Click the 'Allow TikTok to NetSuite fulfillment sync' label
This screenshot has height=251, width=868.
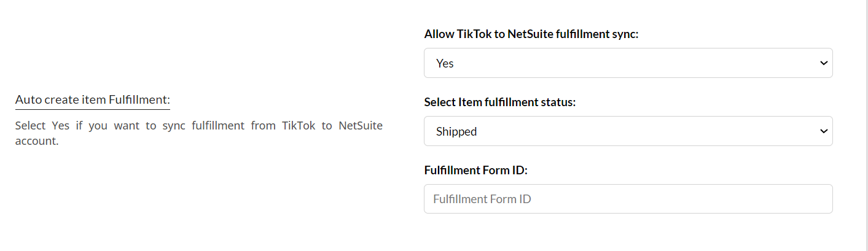(x=531, y=34)
